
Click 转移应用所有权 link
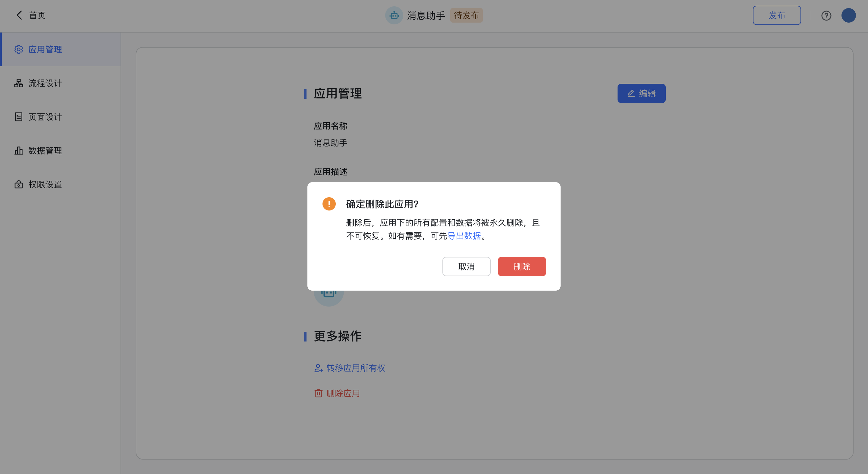point(356,368)
